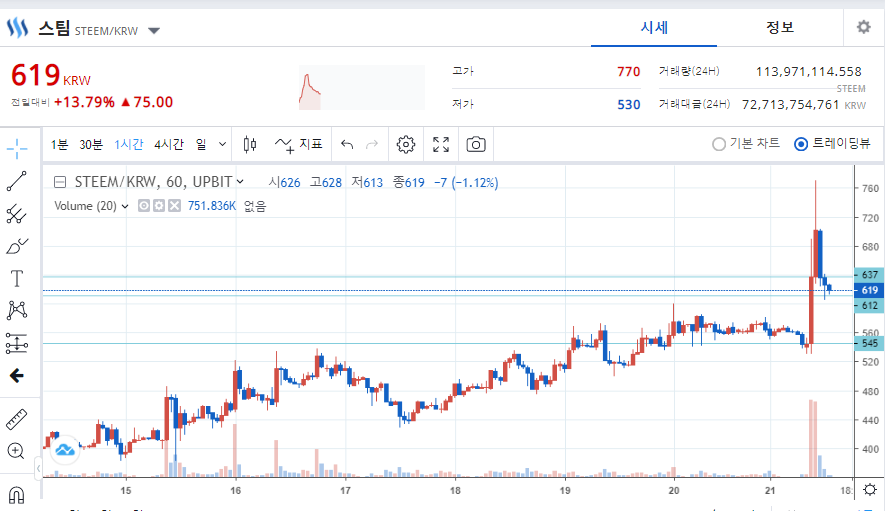Activate the ruler measure tool
This screenshot has width=885, height=511.
[x=17, y=420]
